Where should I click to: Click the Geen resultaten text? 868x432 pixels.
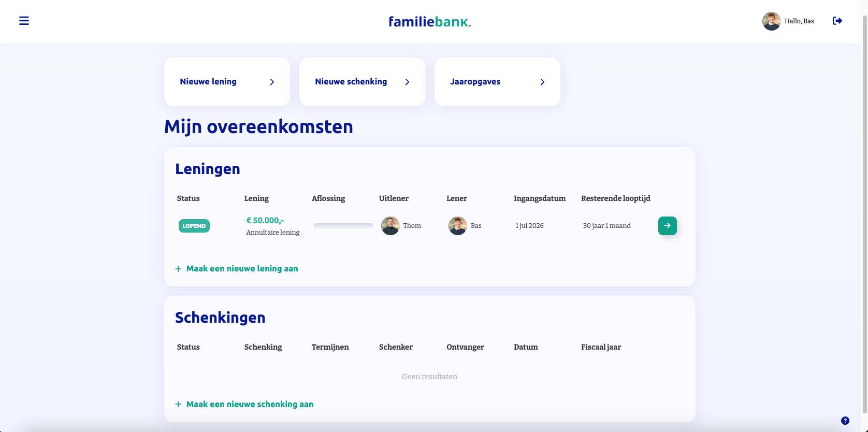click(429, 377)
